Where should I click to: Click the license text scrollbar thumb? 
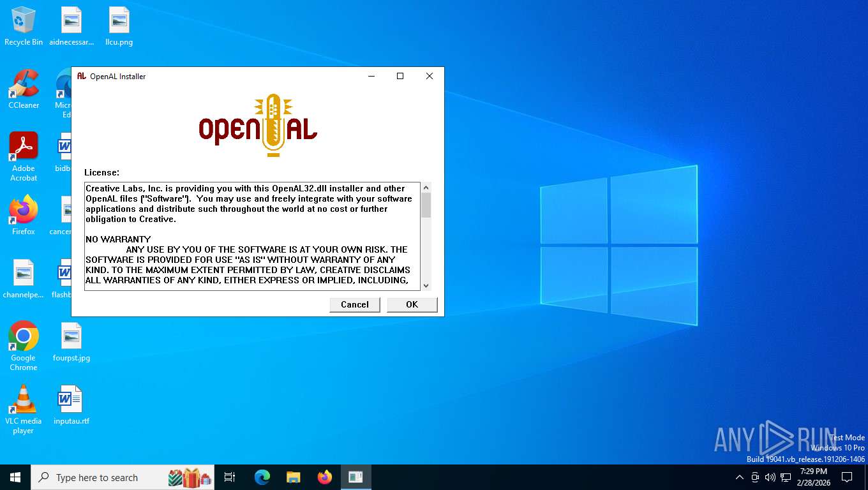[426, 205]
